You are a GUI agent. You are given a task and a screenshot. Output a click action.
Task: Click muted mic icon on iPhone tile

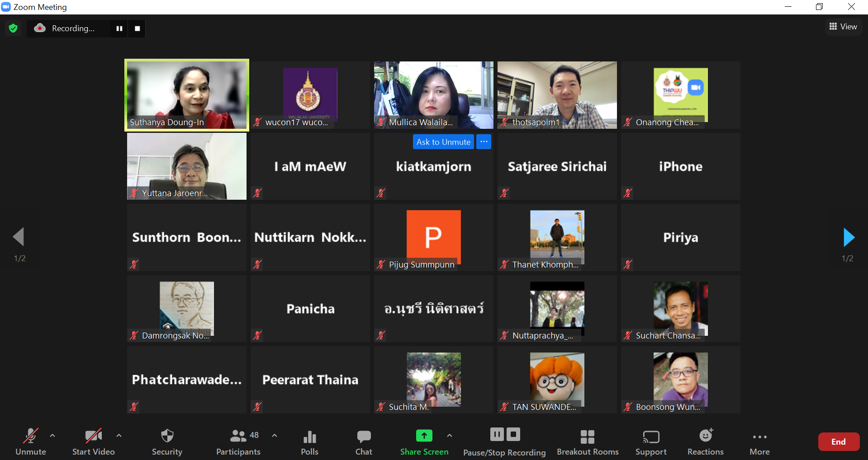pyautogui.click(x=628, y=193)
